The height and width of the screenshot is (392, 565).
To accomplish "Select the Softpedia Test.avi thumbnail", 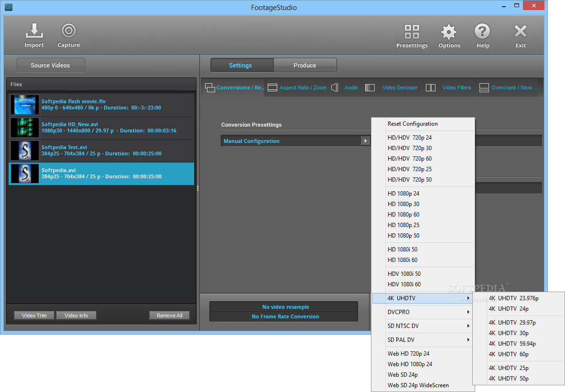I will click(24, 151).
